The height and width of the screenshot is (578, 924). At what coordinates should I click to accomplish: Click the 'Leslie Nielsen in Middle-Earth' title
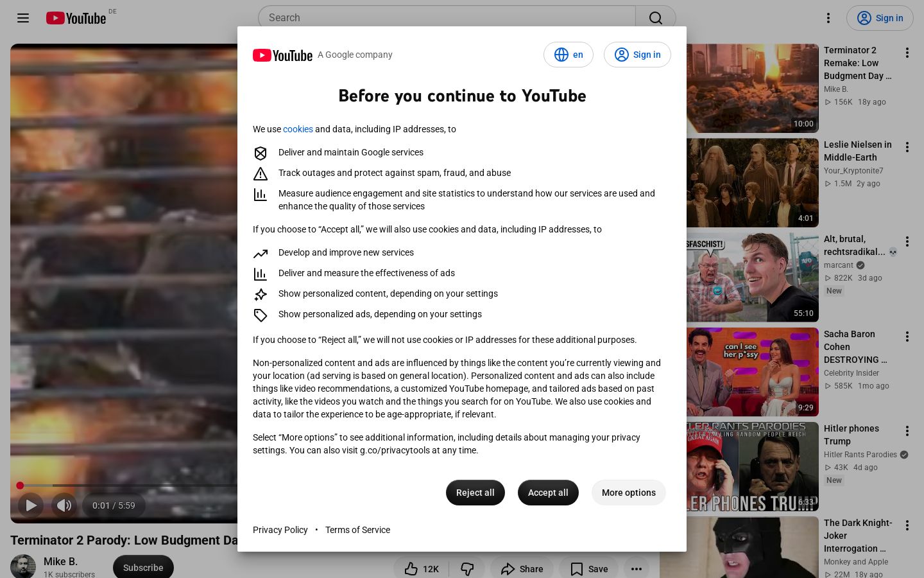858,151
